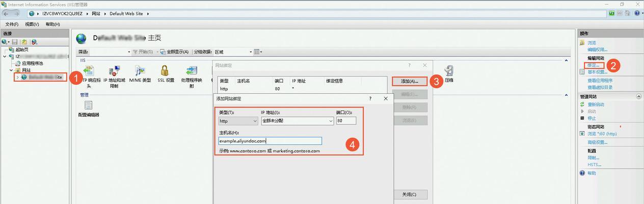This screenshot has width=644, height=204.
Task: Open the 类型(T) http dropdown
Action: pos(238,121)
